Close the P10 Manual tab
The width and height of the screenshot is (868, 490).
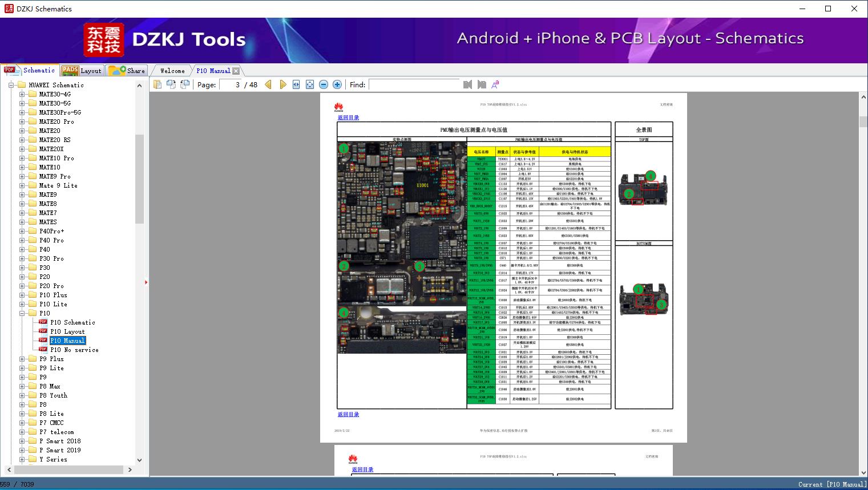tap(236, 71)
